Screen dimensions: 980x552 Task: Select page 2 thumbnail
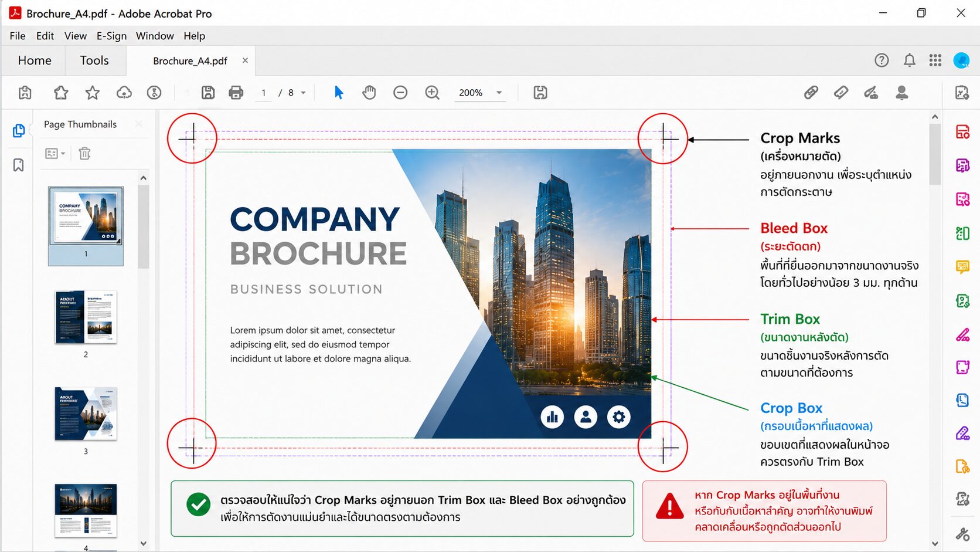click(x=86, y=317)
